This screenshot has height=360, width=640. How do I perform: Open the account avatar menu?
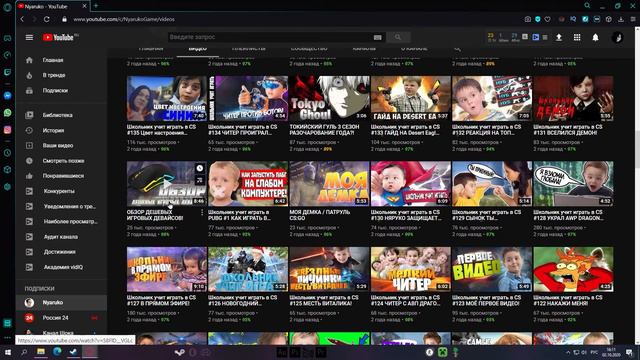[x=617, y=38]
